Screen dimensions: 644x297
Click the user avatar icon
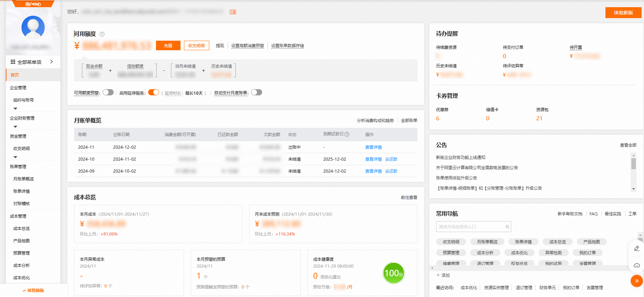pyautogui.click(x=33, y=27)
